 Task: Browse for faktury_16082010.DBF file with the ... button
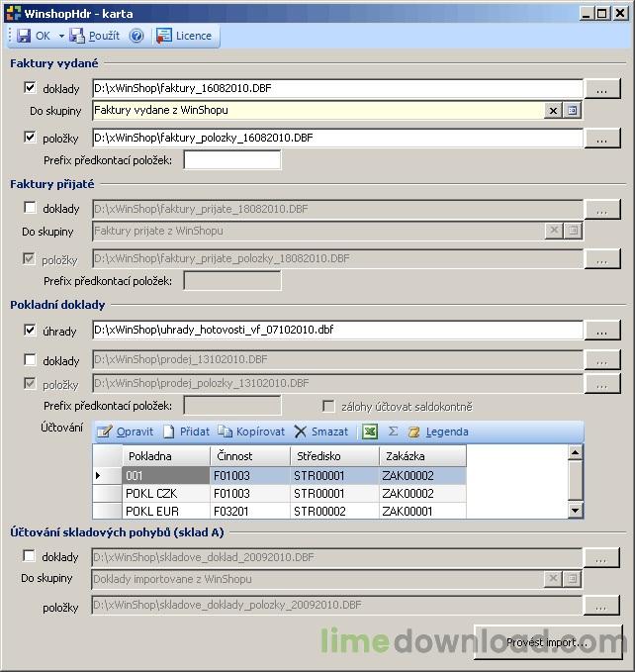[602, 89]
